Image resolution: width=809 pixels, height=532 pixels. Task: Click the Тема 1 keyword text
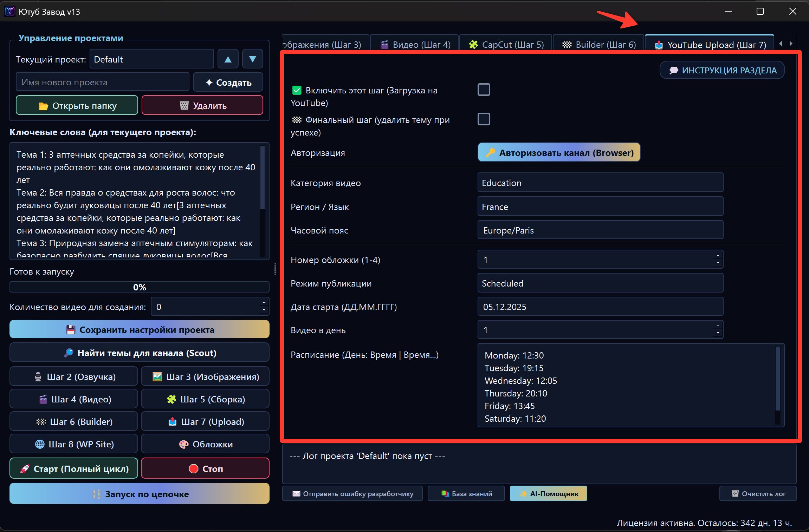136,167
